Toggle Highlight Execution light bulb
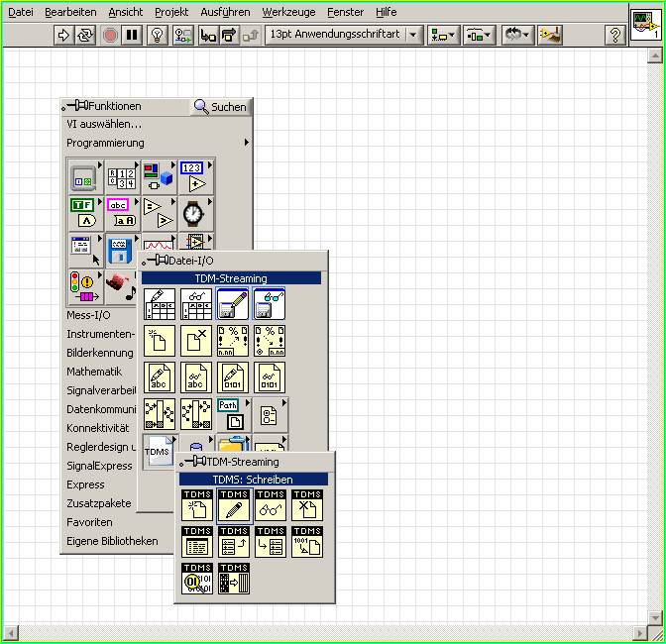 coord(158,35)
